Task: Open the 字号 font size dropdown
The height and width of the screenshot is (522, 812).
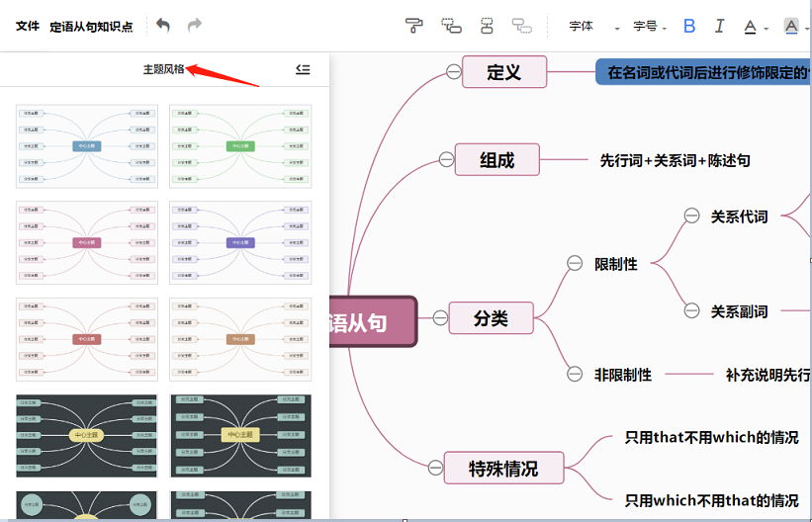Action: (x=650, y=26)
